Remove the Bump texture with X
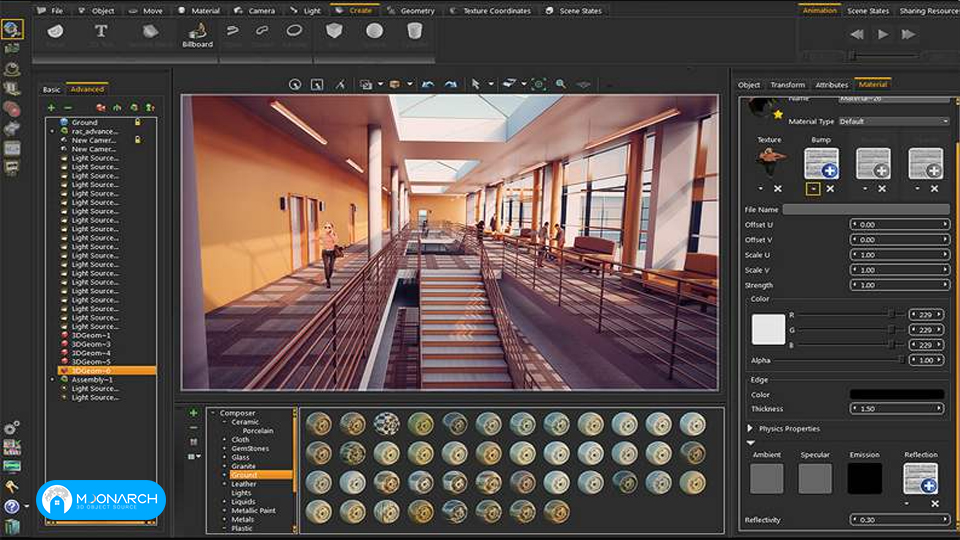This screenshot has width=960, height=540. (830, 189)
